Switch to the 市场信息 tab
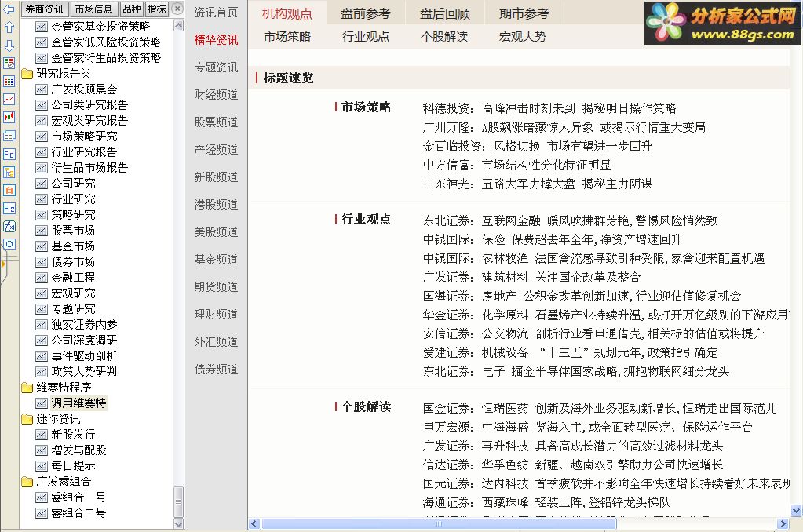Screen dimensions: 803x532 point(93,9)
